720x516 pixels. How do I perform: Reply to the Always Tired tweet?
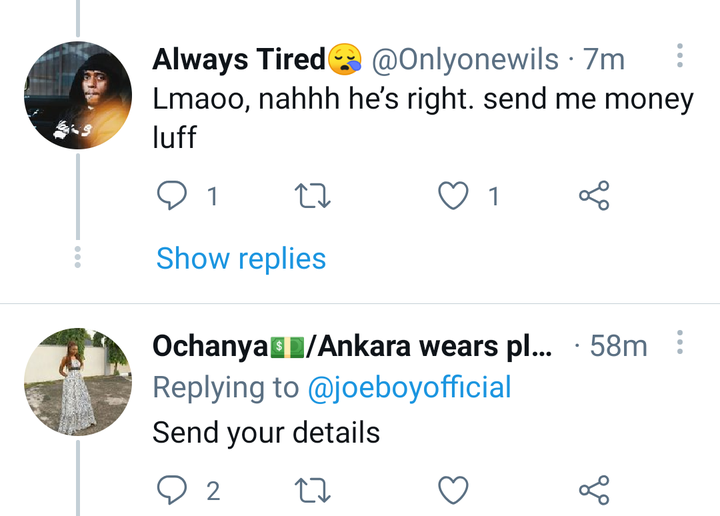(x=172, y=196)
